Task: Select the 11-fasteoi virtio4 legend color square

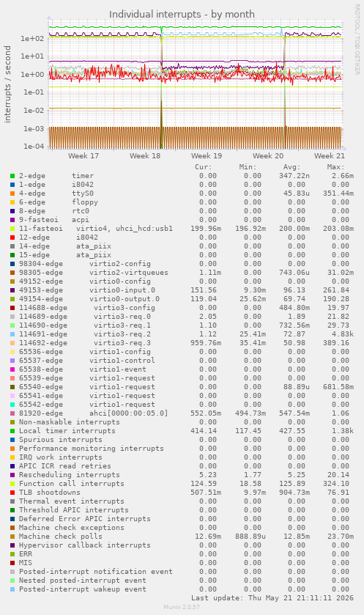Action: click(12, 229)
